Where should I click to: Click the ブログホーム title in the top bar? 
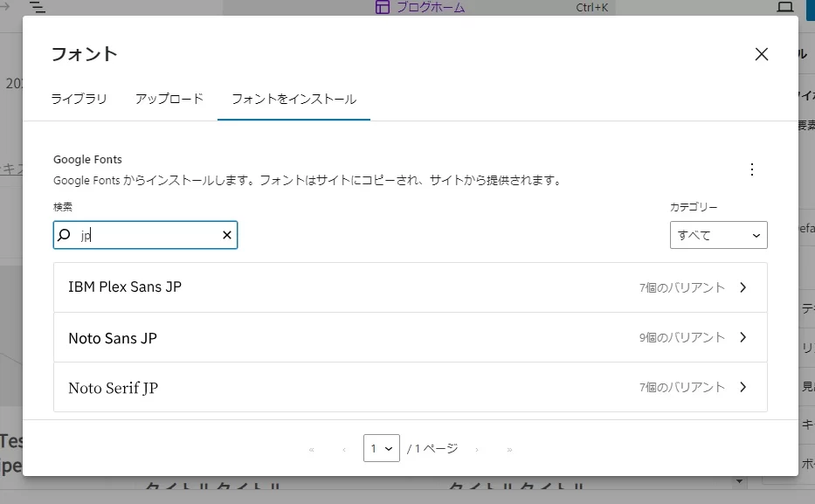(x=431, y=7)
